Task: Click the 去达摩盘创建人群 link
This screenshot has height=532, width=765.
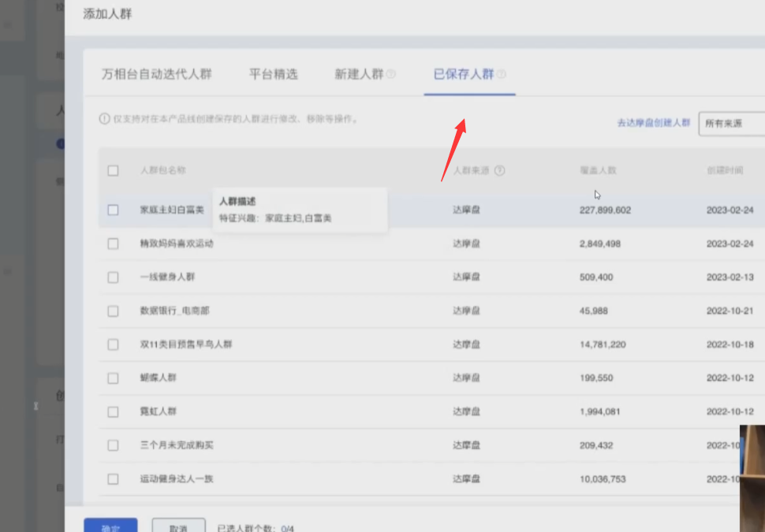Action: 653,123
